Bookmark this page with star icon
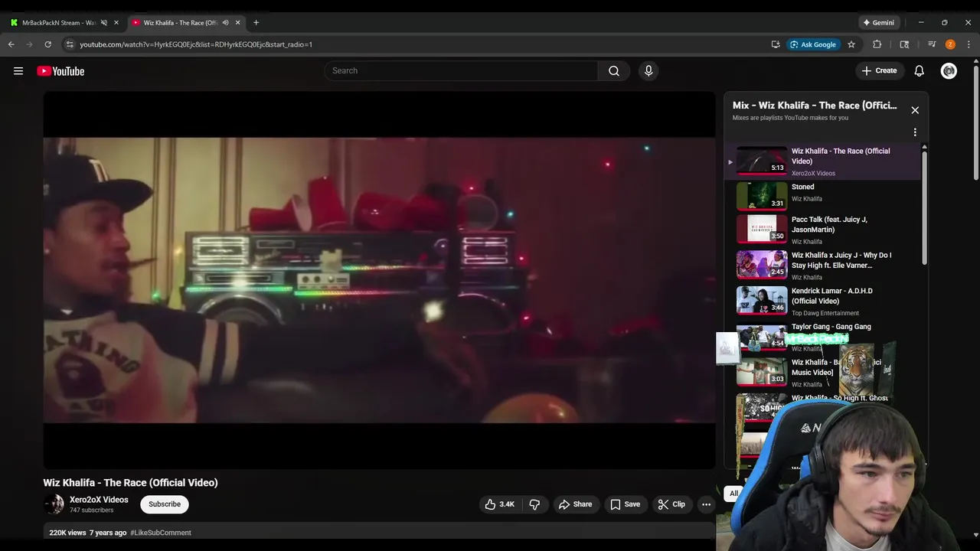 tap(851, 44)
